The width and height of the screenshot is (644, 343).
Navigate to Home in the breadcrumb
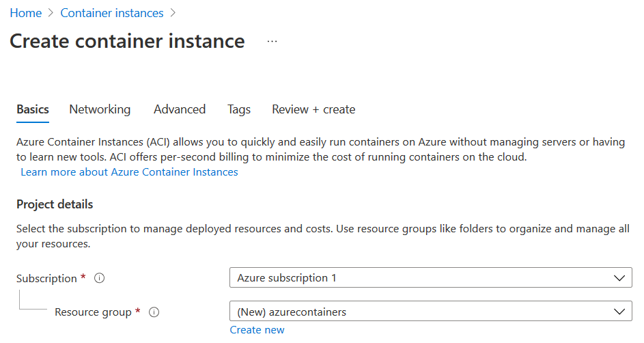(x=25, y=14)
